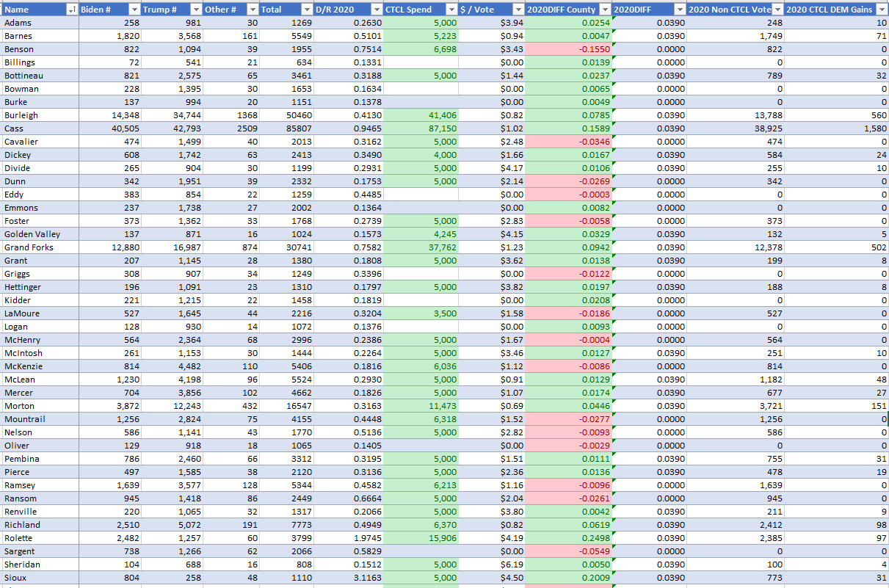Image resolution: width=889 pixels, height=588 pixels.
Task: Click Trump value 16,987 for Grand Forks
Action: 173,247
